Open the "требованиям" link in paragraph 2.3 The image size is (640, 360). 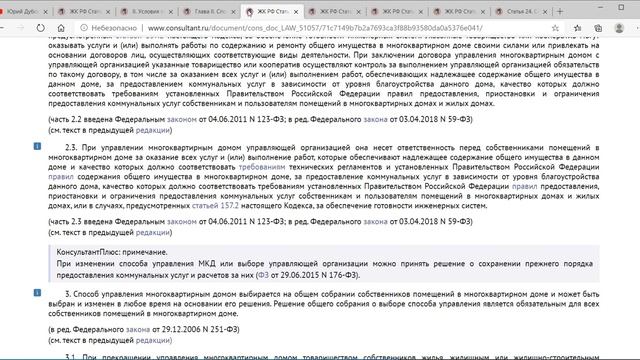262,167
